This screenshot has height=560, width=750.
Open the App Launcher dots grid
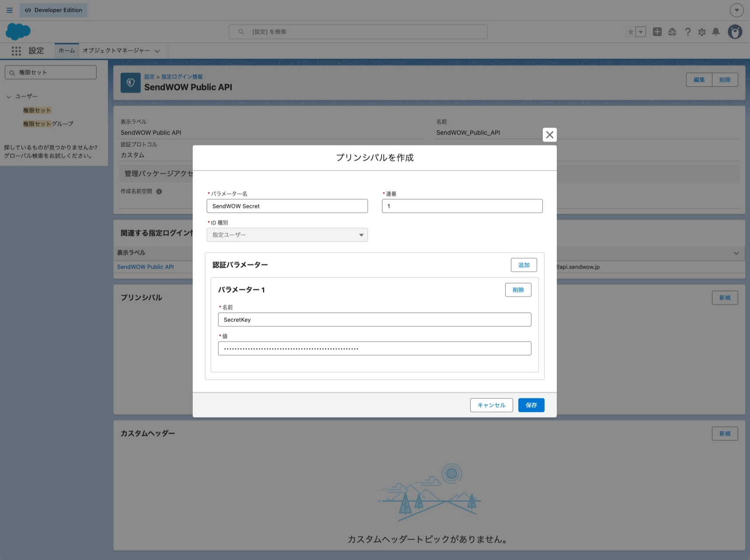click(x=17, y=51)
